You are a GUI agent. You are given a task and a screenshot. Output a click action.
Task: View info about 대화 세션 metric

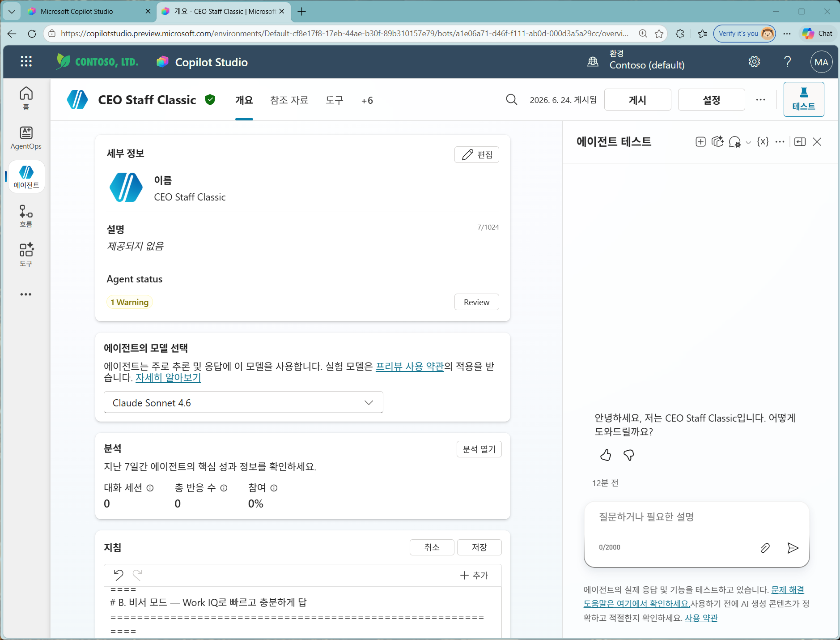[x=150, y=488]
